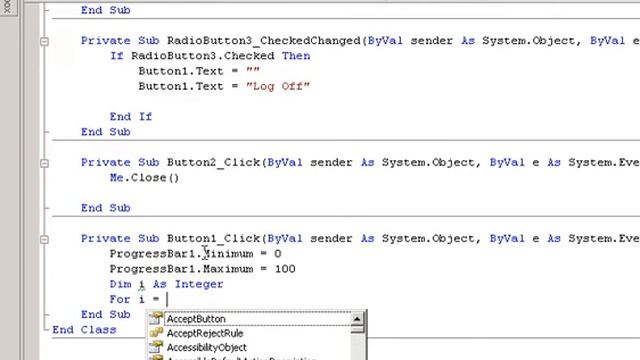
Task: Click "End Sub" directly below Me.Close()
Action: click(105, 208)
